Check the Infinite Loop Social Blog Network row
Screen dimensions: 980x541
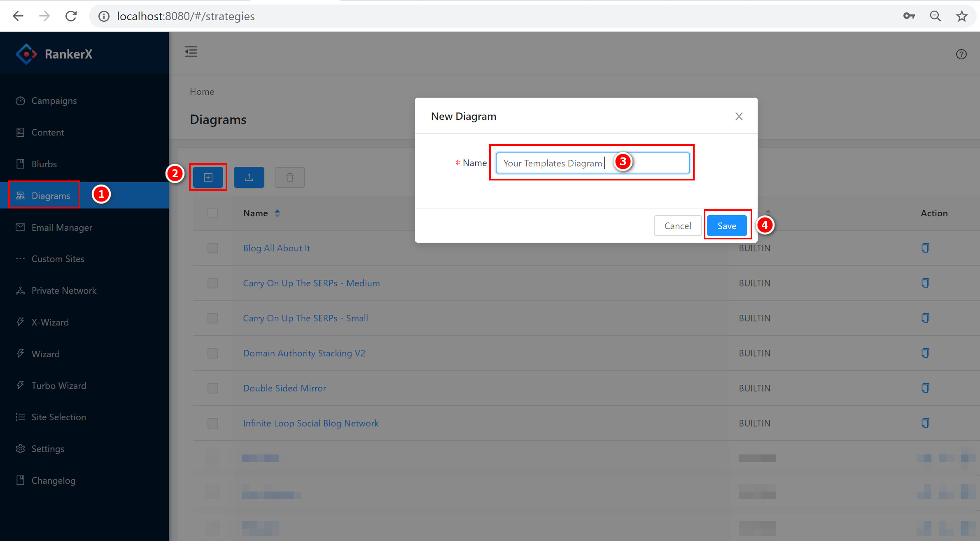coord(213,423)
